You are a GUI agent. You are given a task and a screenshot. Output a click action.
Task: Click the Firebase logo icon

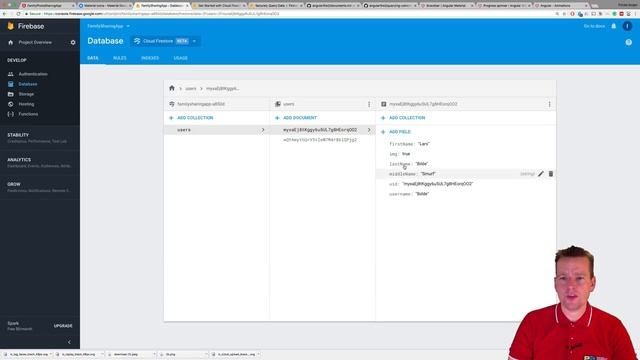click(x=11, y=26)
